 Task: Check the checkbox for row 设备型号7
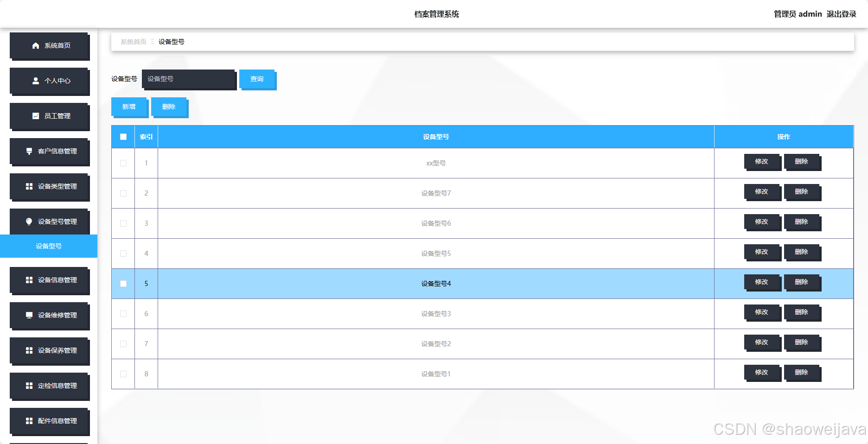[123, 193]
